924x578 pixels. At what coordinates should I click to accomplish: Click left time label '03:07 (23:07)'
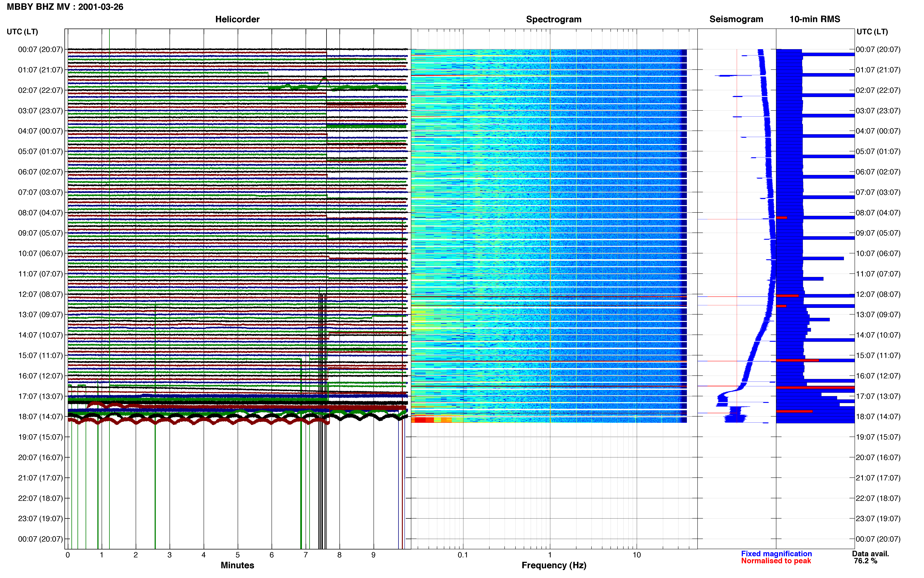tap(40, 111)
